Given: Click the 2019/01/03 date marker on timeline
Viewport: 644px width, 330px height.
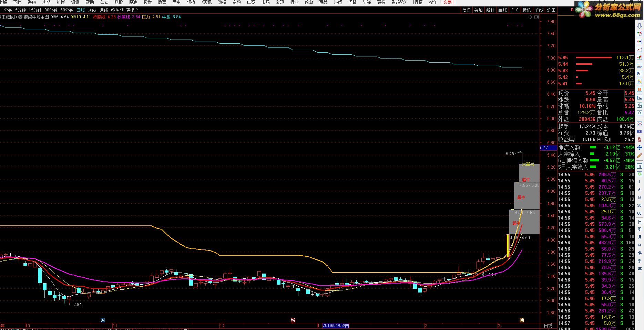Looking at the screenshot, I should pyautogui.click(x=336, y=326).
